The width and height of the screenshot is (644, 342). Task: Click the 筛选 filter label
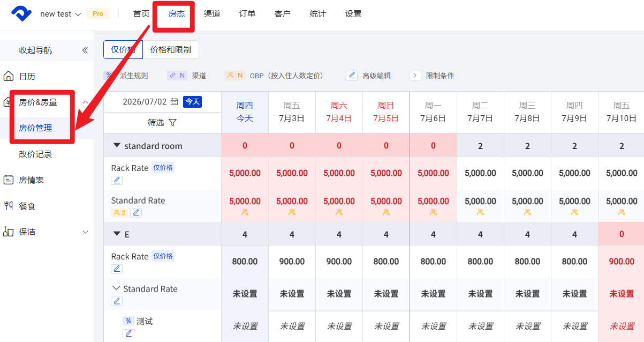point(156,123)
